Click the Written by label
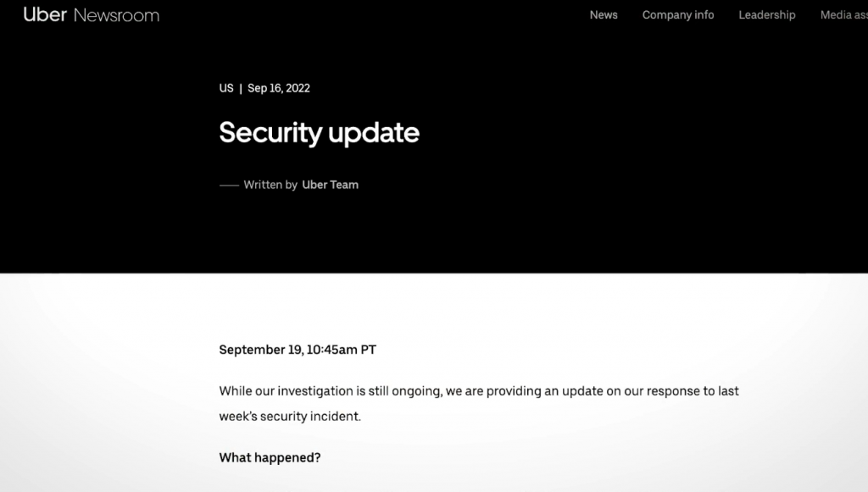The image size is (868, 492). pos(270,185)
